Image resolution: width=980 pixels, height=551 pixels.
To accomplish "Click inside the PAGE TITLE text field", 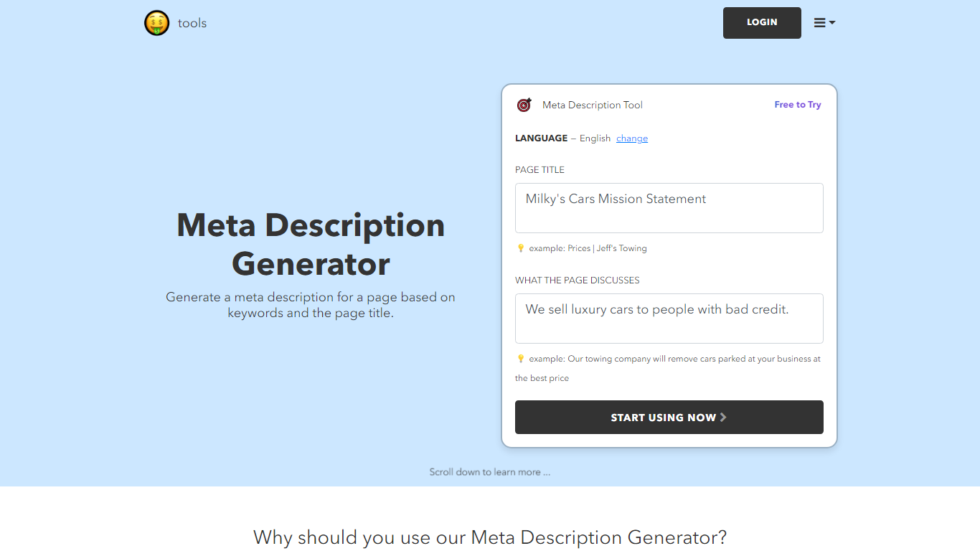I will (x=668, y=207).
